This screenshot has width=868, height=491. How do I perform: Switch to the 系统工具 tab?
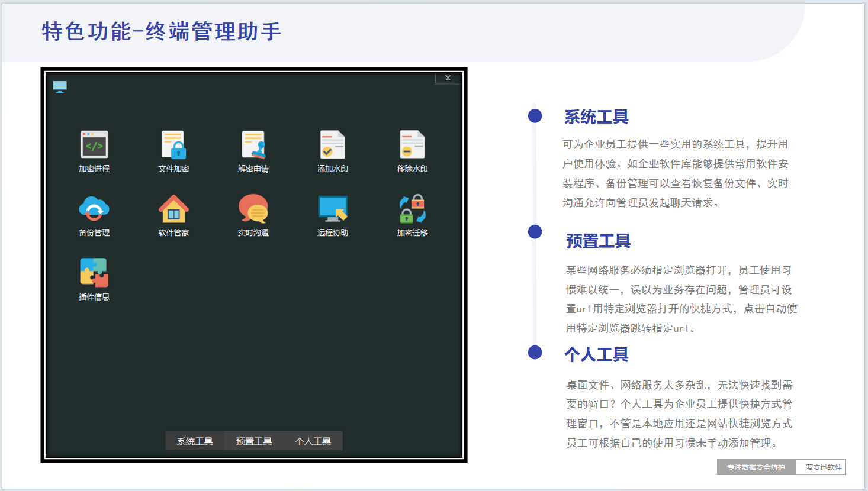(x=195, y=441)
